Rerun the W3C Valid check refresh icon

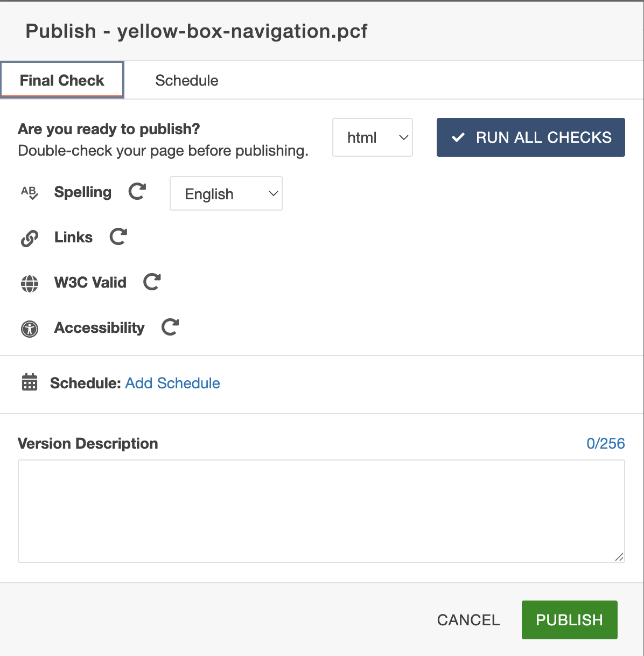[x=152, y=282]
